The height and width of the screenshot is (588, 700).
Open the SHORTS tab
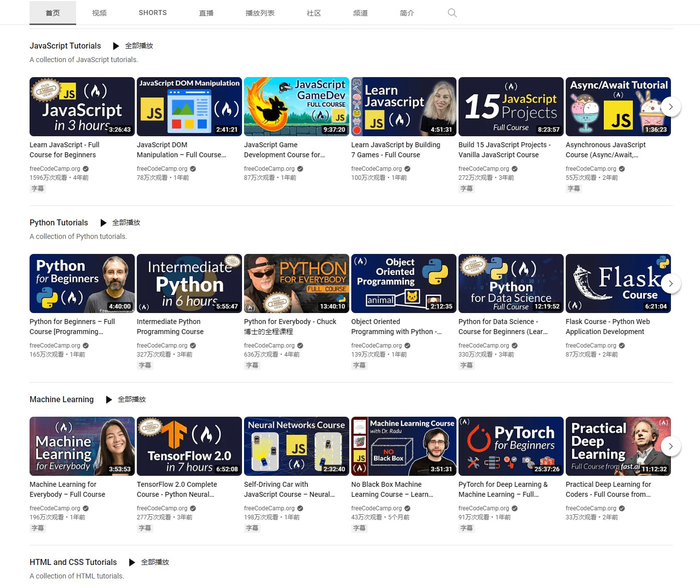point(153,13)
